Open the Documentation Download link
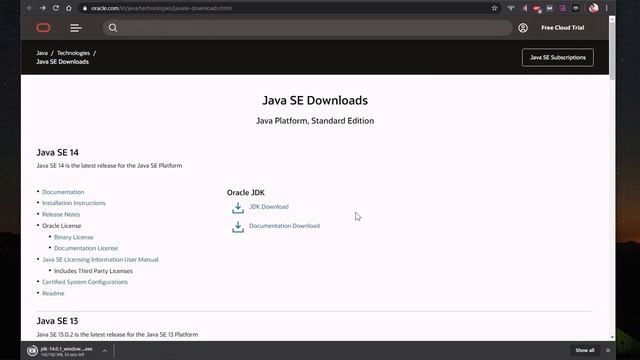 pos(284,226)
